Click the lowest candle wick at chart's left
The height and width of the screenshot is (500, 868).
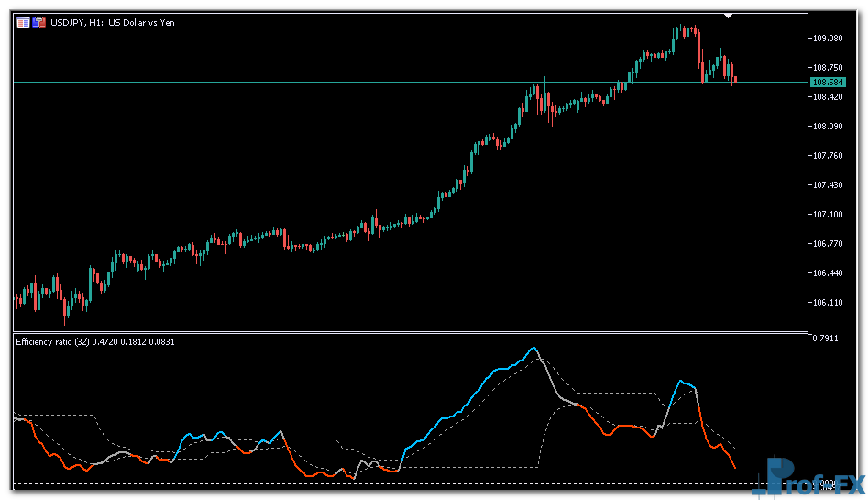pyautogui.click(x=64, y=321)
